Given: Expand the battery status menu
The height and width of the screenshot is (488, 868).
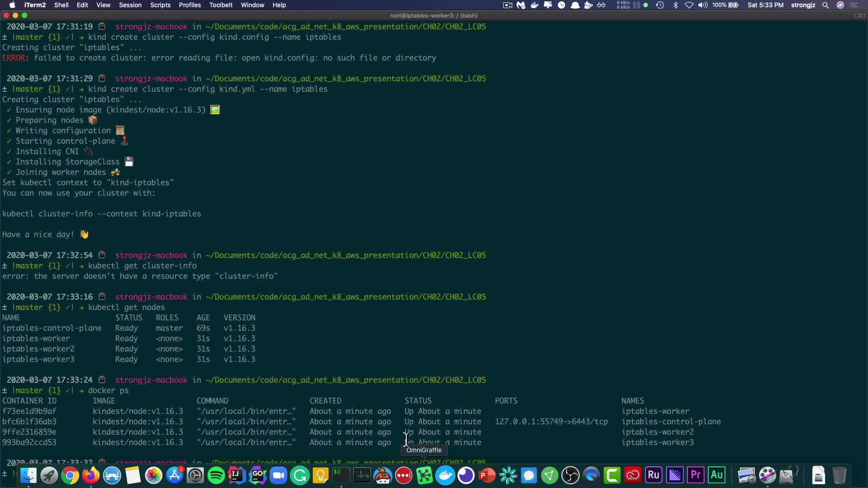Looking at the screenshot, I should [733, 5].
